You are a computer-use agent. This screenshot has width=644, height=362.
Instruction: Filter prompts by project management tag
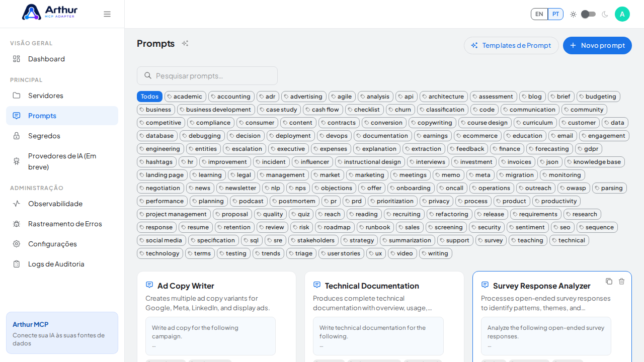[x=174, y=214]
